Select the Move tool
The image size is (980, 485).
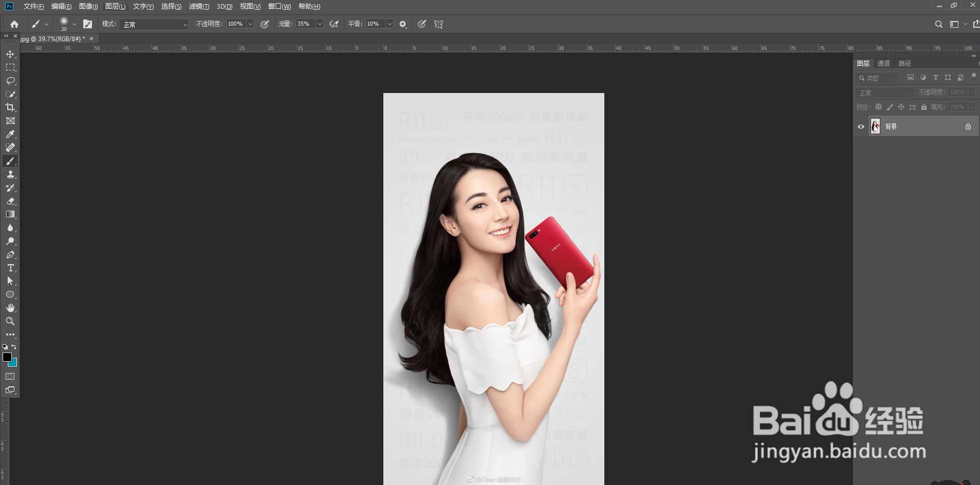[x=10, y=54]
